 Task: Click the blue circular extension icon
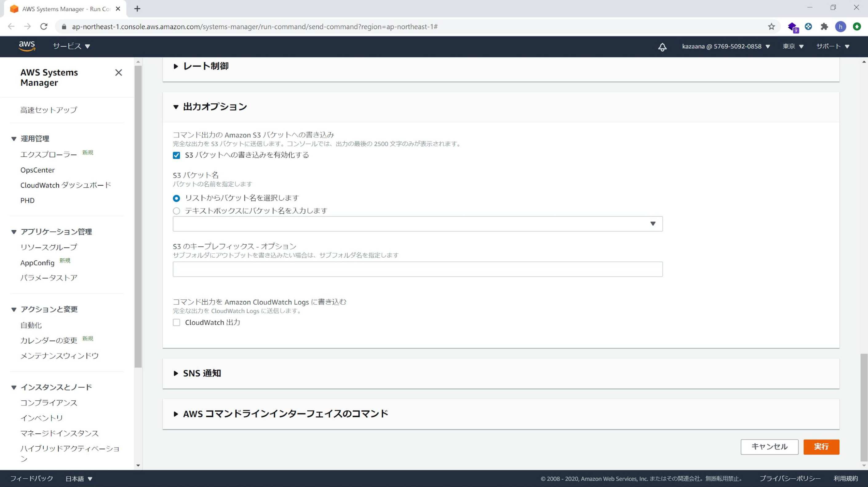(808, 26)
